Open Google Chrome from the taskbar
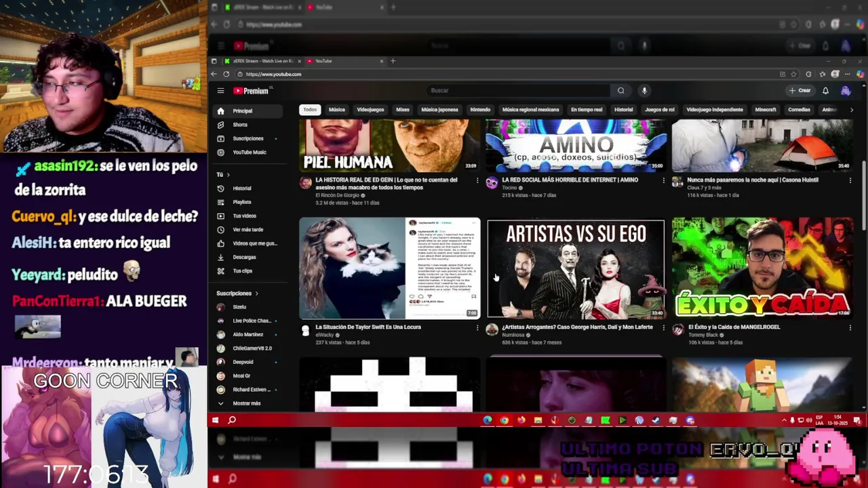This screenshot has height=488, width=868. 505,420
